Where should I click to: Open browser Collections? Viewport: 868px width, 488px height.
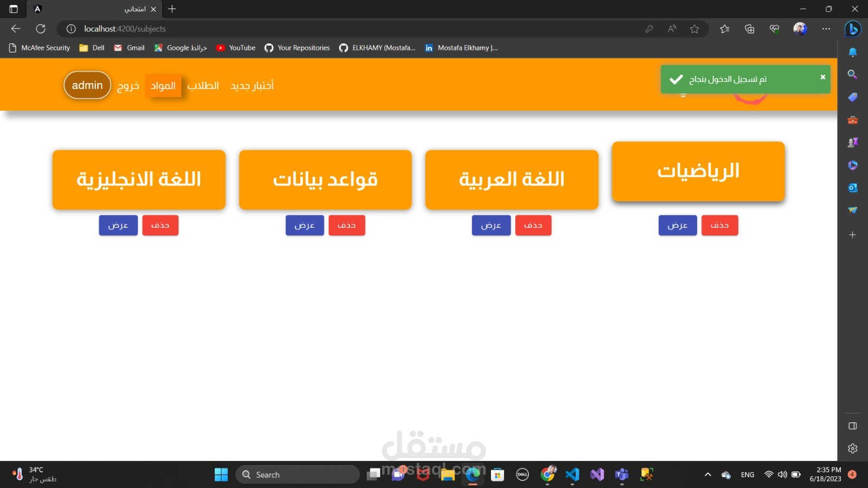pyautogui.click(x=750, y=29)
